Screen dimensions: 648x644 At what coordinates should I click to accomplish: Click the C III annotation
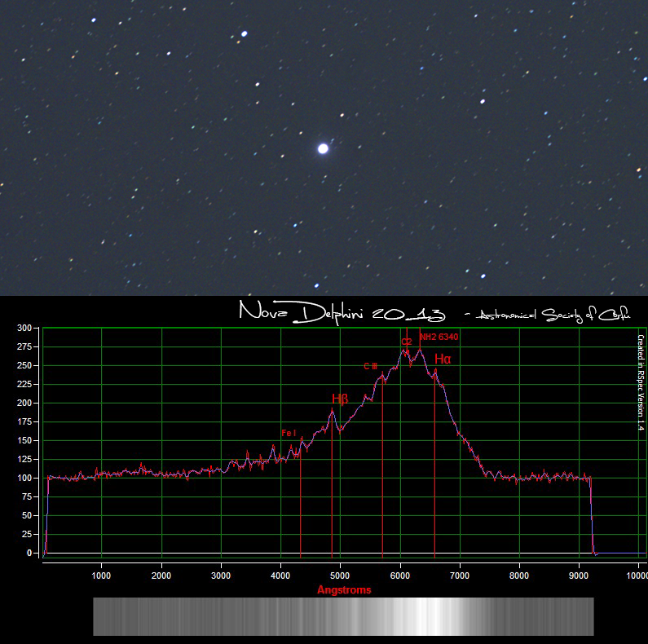coord(370,366)
